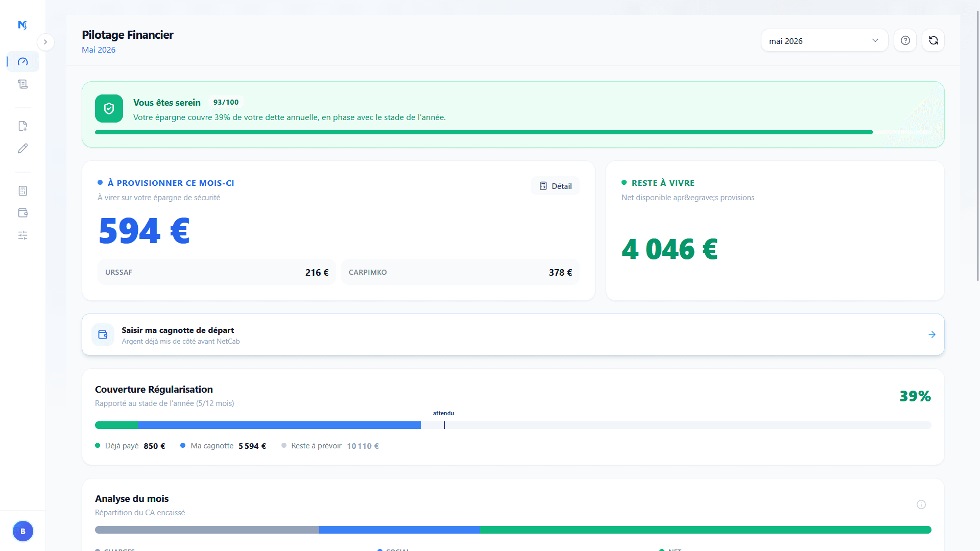Viewport: 980px width, 551px height.
Task: Open the sliders settings icon in sidebar
Action: point(22,235)
